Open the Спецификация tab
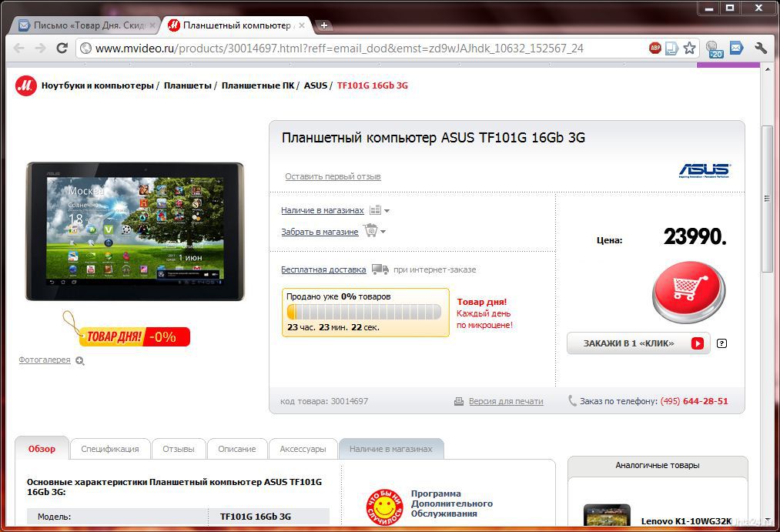This screenshot has width=780, height=532. [x=110, y=449]
